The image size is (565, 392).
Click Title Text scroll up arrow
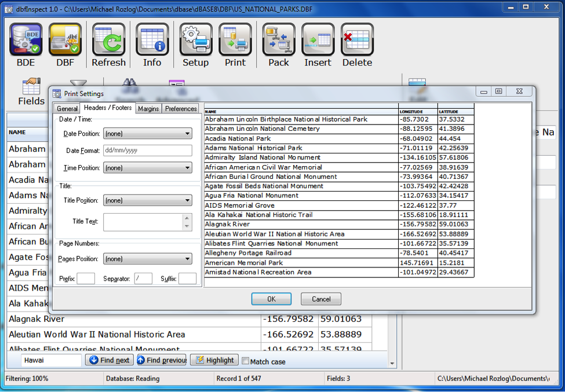pyautogui.click(x=187, y=218)
